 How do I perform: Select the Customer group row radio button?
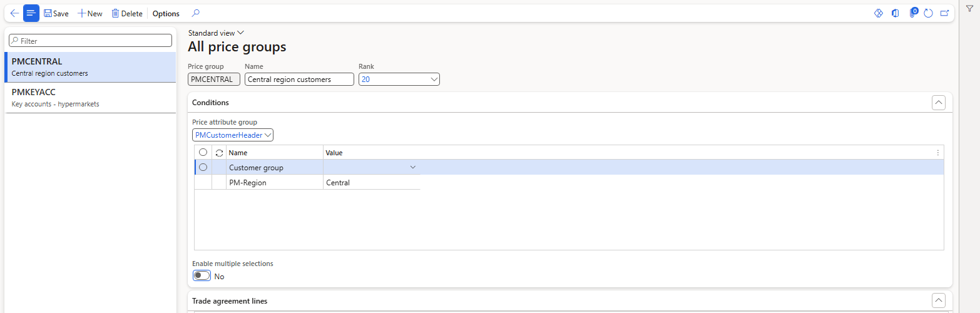pos(203,167)
